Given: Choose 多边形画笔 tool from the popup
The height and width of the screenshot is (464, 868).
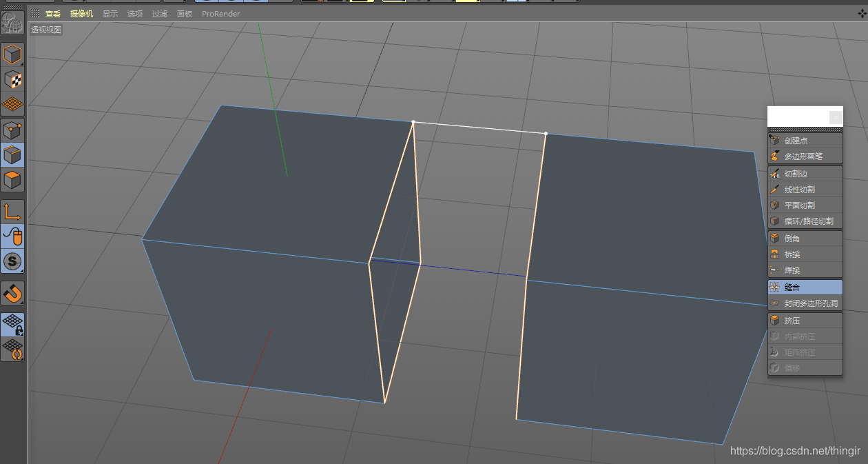Looking at the screenshot, I should 805,157.
